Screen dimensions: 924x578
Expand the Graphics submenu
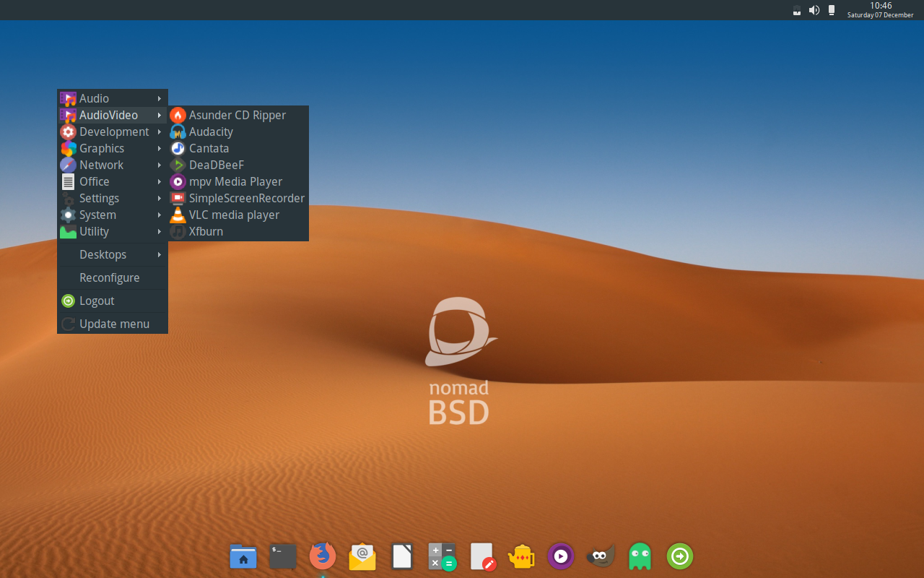tap(101, 148)
